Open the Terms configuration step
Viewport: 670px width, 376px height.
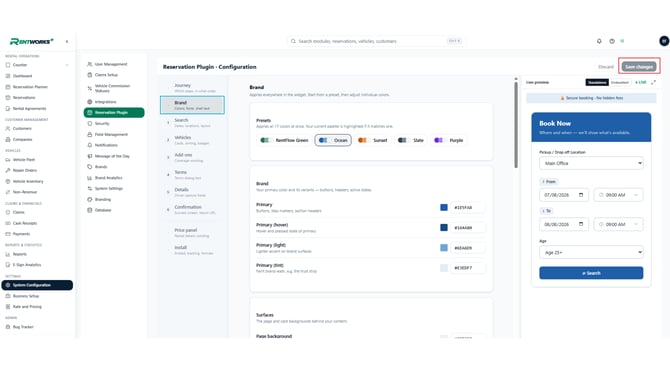pyautogui.click(x=192, y=174)
